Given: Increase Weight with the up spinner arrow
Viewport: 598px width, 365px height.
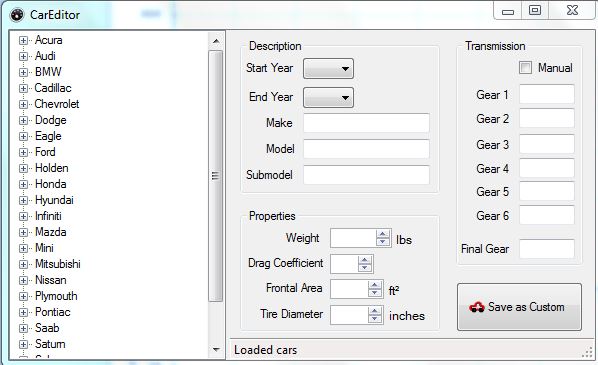Looking at the screenshot, I should pos(383,234).
